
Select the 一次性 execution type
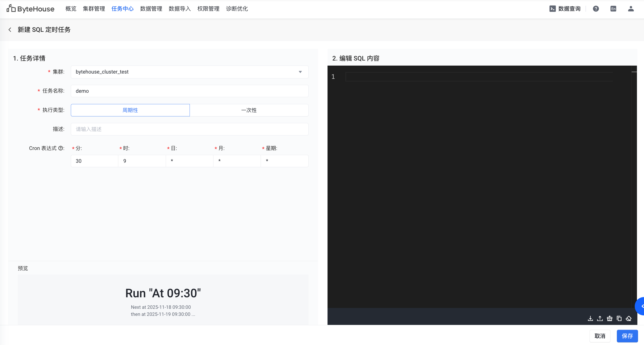pyautogui.click(x=249, y=110)
